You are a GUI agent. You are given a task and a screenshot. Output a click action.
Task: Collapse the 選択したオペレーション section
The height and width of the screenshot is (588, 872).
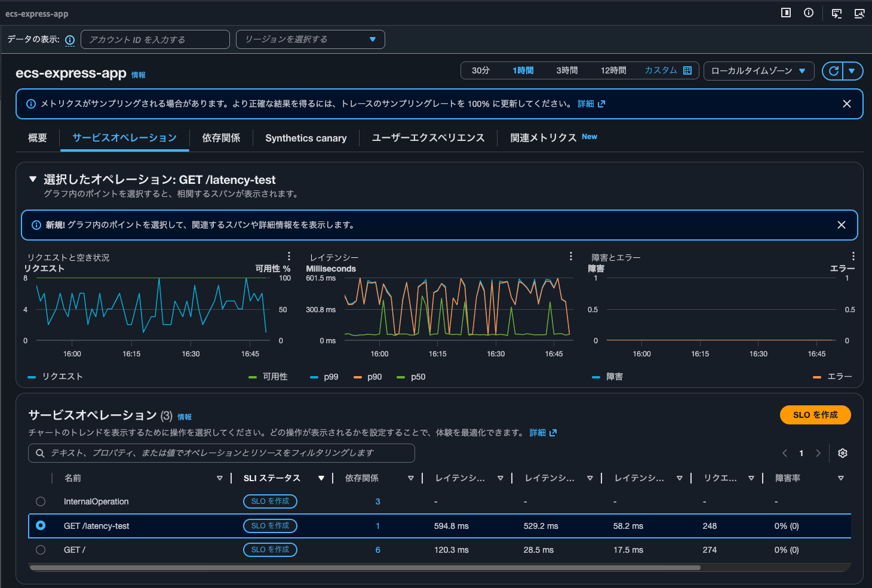pos(32,178)
